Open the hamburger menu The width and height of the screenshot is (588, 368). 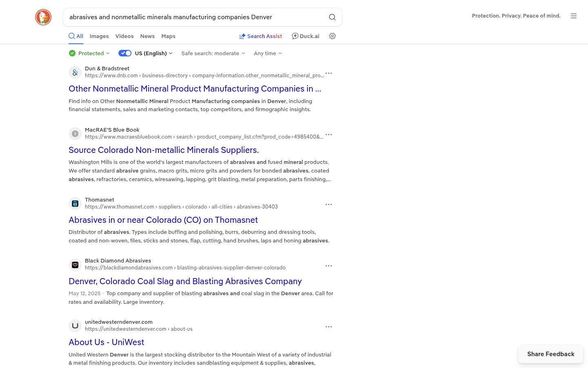coord(574,16)
